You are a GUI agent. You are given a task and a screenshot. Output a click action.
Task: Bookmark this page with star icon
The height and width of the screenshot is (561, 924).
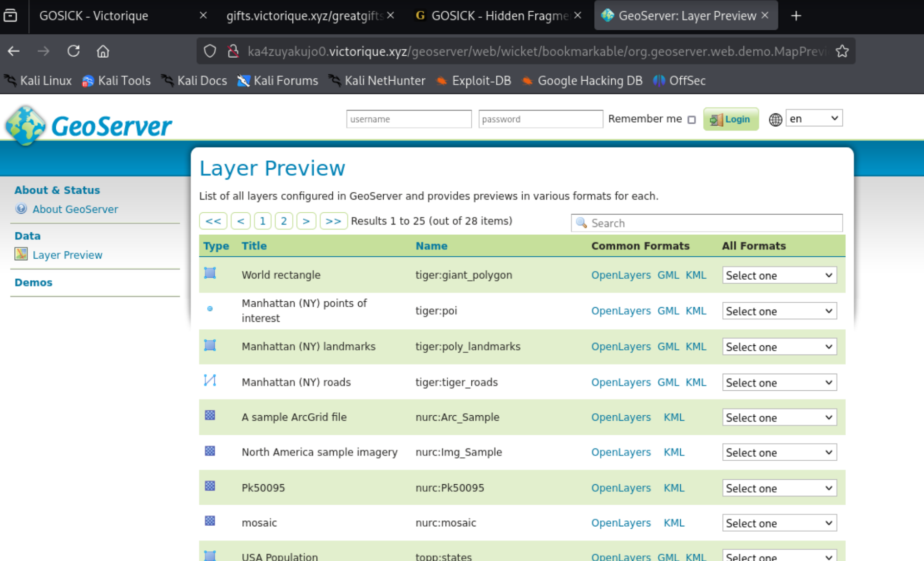pyautogui.click(x=842, y=51)
